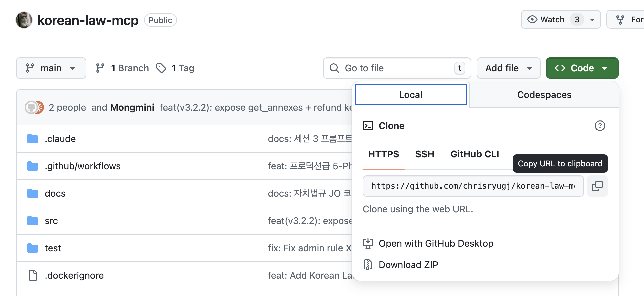
Task: Select the GitHub CLI clone tab
Action: click(x=475, y=154)
